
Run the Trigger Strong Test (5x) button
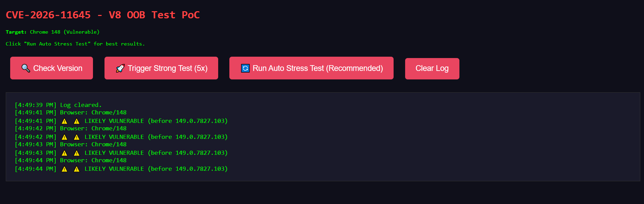[161, 68]
